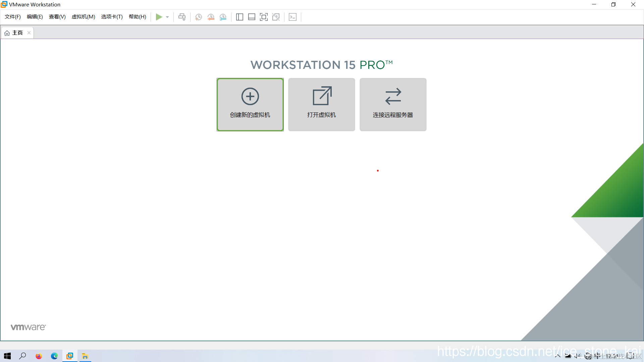Screen dimensions: 644x362
Task: Expand the power options dropdown arrow
Action: pos(167,17)
